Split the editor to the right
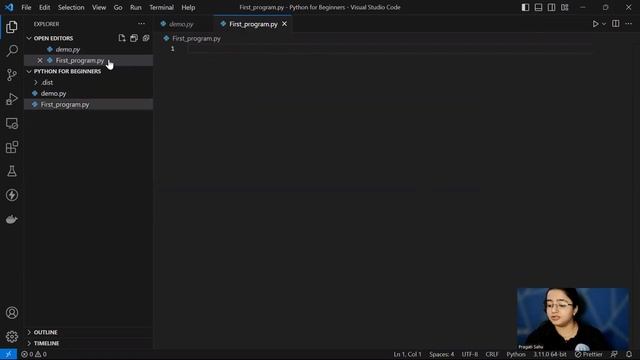 tap(616, 24)
